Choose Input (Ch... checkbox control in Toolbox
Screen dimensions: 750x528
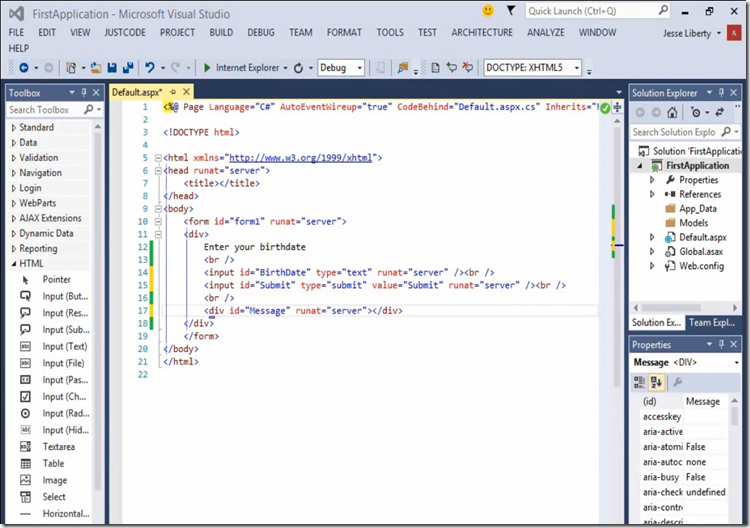click(64, 396)
